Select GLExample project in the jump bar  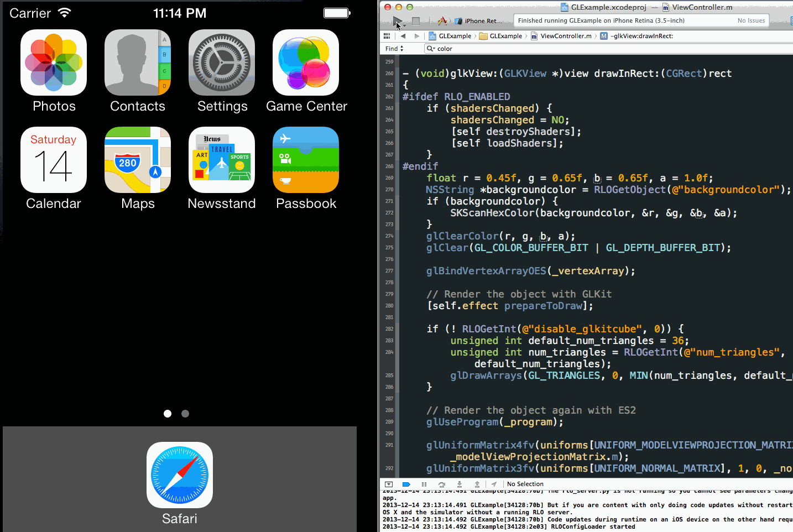450,36
